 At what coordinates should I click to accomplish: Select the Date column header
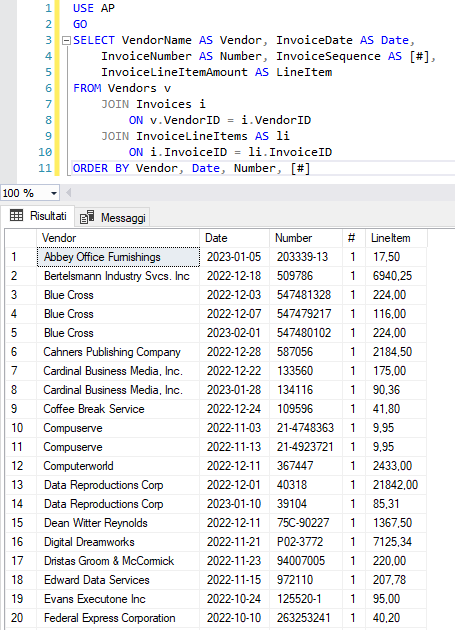pyautogui.click(x=234, y=238)
